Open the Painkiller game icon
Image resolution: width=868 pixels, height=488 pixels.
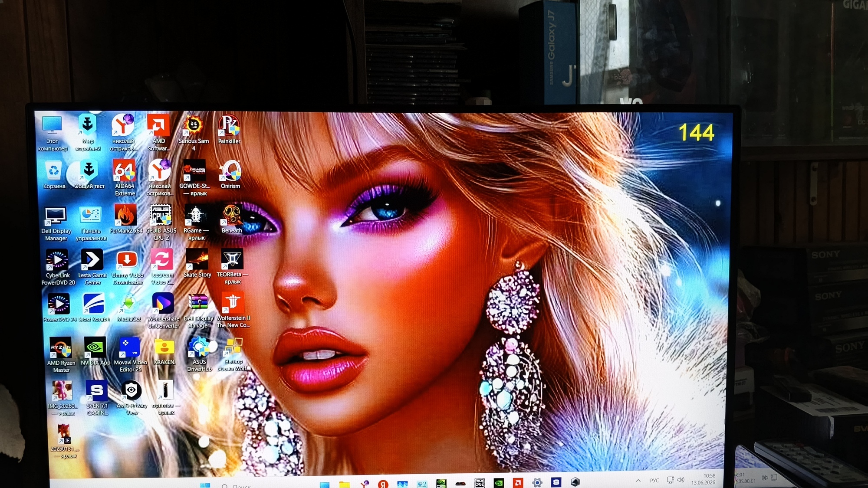coord(229,129)
